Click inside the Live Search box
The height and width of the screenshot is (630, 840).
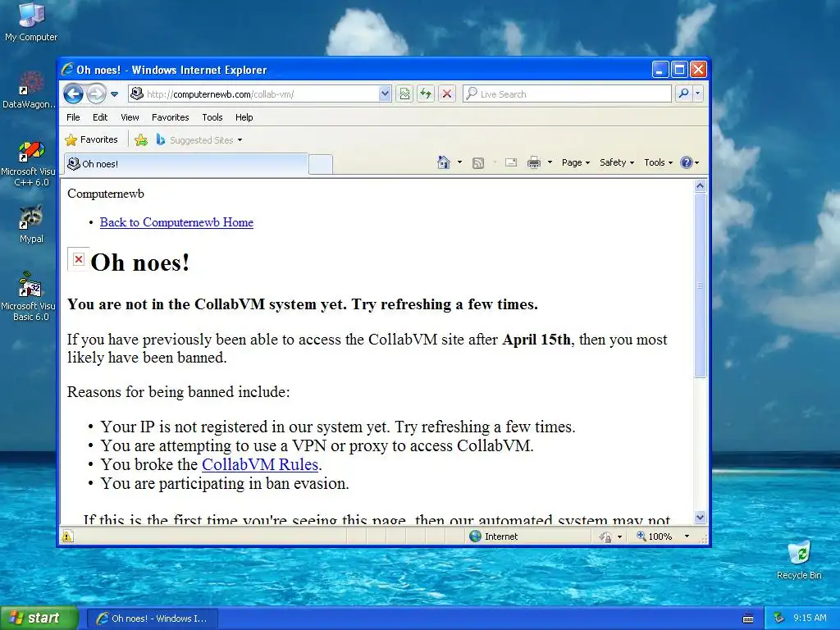(x=567, y=94)
